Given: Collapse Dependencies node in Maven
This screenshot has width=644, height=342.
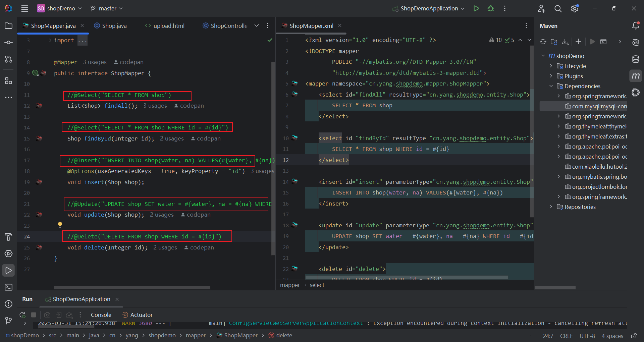Looking at the screenshot, I should click(551, 86).
